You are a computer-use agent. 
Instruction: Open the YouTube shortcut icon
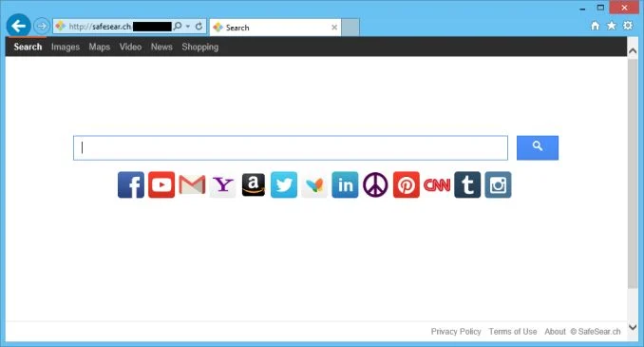161,185
